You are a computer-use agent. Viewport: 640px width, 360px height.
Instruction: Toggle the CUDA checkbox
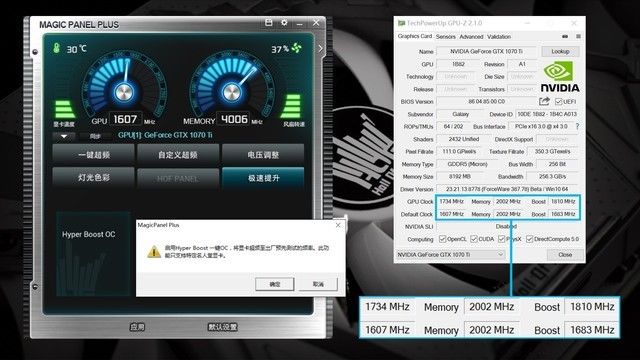pos(474,239)
